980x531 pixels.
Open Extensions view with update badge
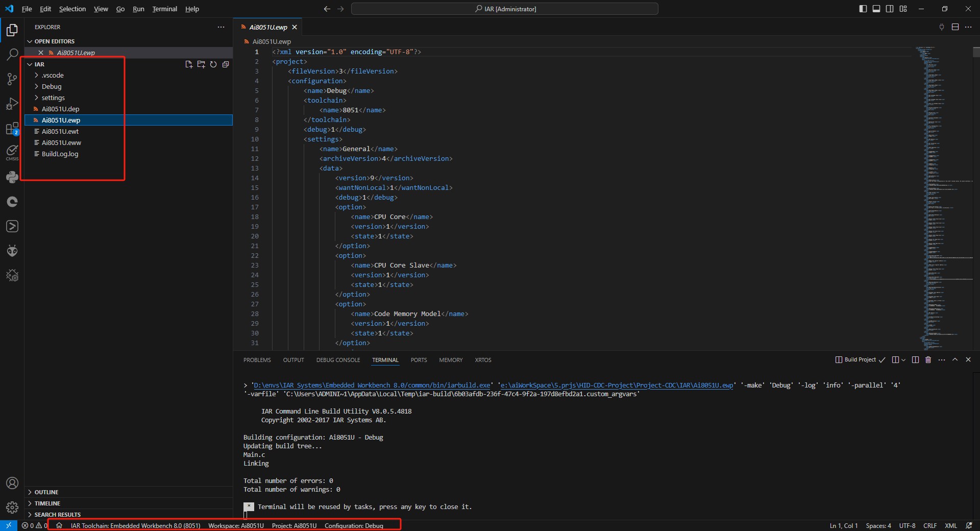tap(12, 129)
